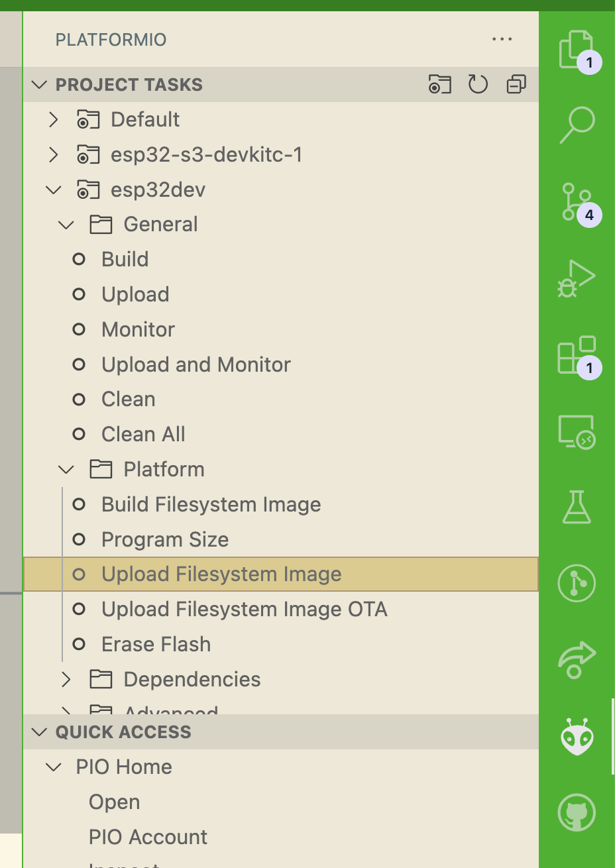The width and height of the screenshot is (615, 868).
Task: Open Run and Debug view icon
Action: point(577,278)
